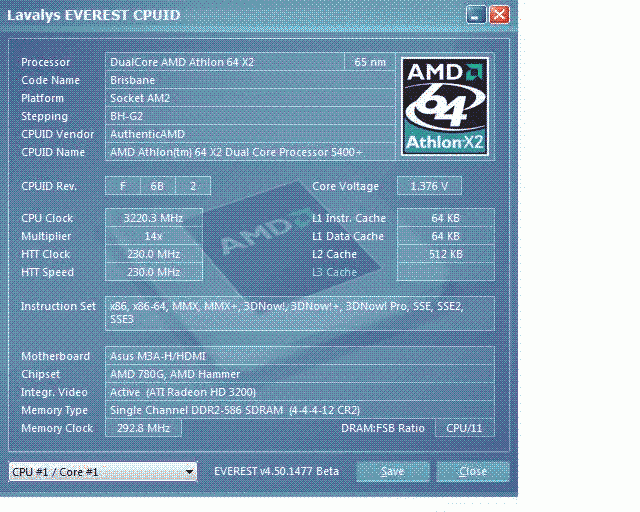Click the CPUID Rev. 'F' cell
Viewport: 640px width, 512px height.
click(x=123, y=186)
